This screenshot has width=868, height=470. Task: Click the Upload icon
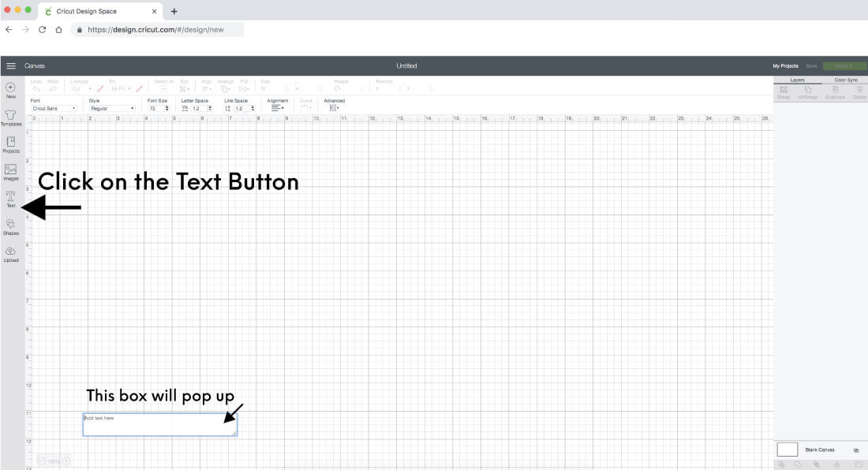click(10, 251)
